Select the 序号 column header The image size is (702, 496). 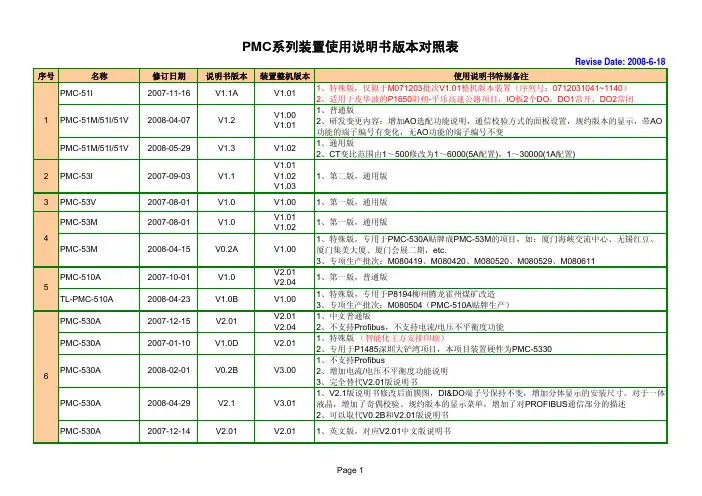45,76
